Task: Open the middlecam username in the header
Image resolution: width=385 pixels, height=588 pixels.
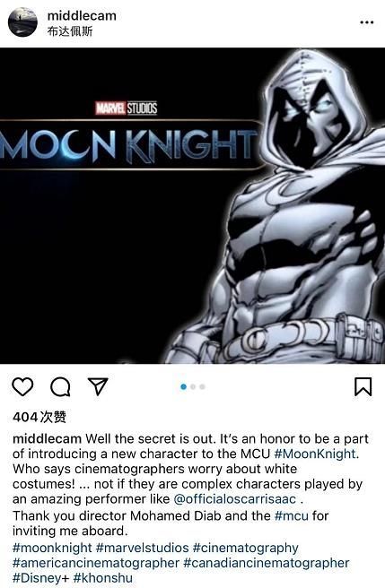Action: (82, 16)
